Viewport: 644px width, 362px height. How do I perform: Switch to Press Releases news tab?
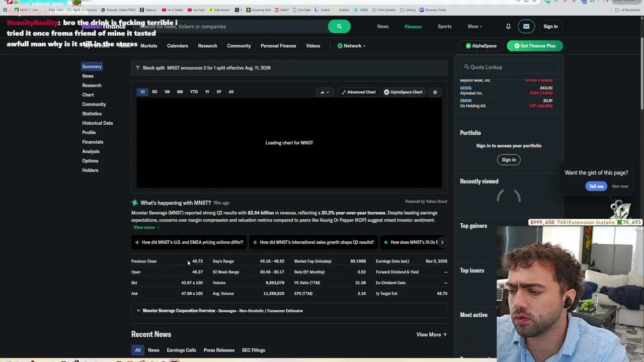tap(219, 350)
